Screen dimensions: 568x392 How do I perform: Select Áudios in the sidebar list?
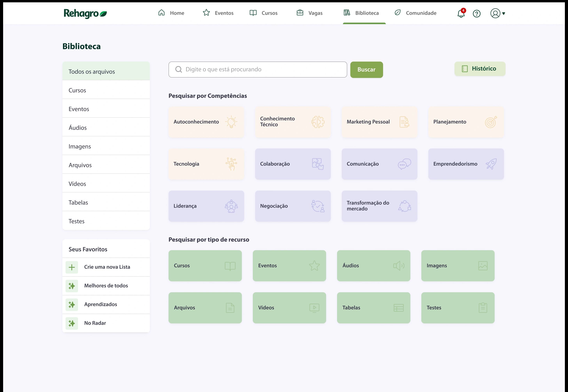[x=106, y=127]
